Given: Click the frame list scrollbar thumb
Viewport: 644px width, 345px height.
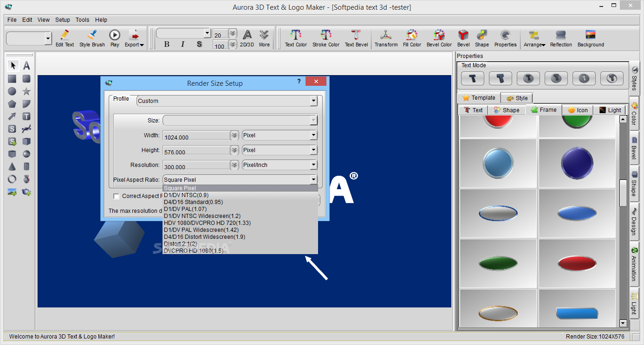Looking at the screenshot, I should click(623, 192).
